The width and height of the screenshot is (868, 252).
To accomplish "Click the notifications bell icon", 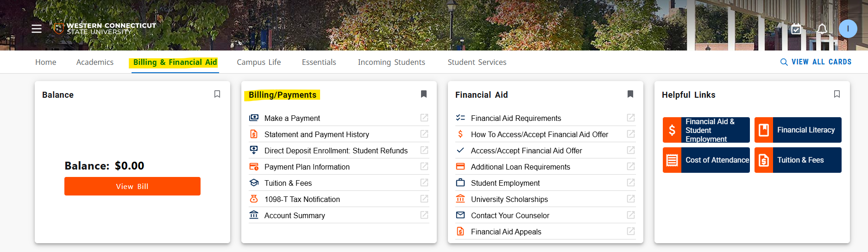I will tap(822, 29).
